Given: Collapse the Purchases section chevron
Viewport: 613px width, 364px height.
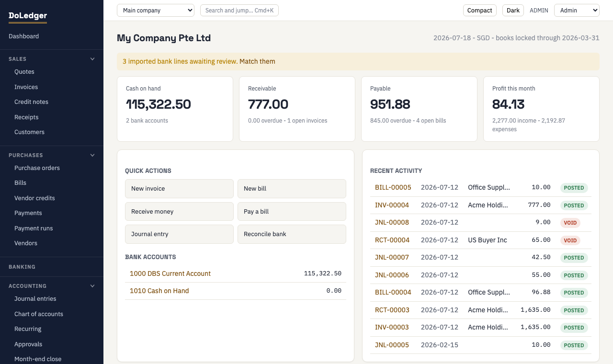Looking at the screenshot, I should pos(92,155).
